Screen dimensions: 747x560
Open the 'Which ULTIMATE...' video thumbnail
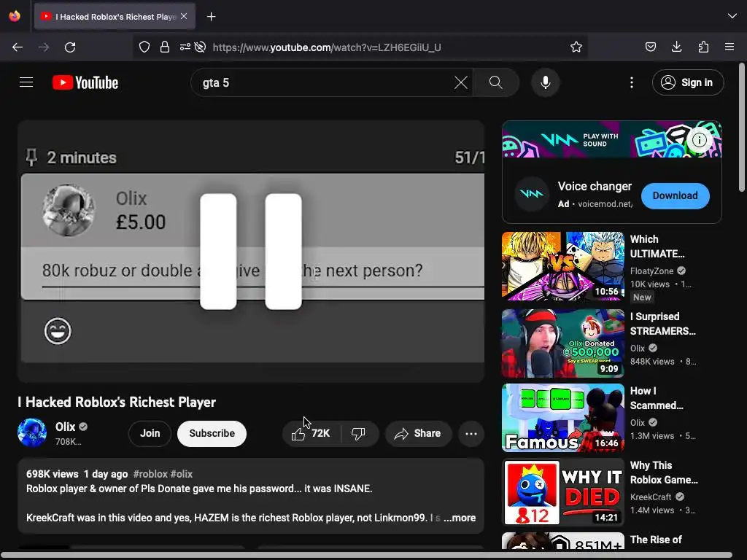coord(562,266)
